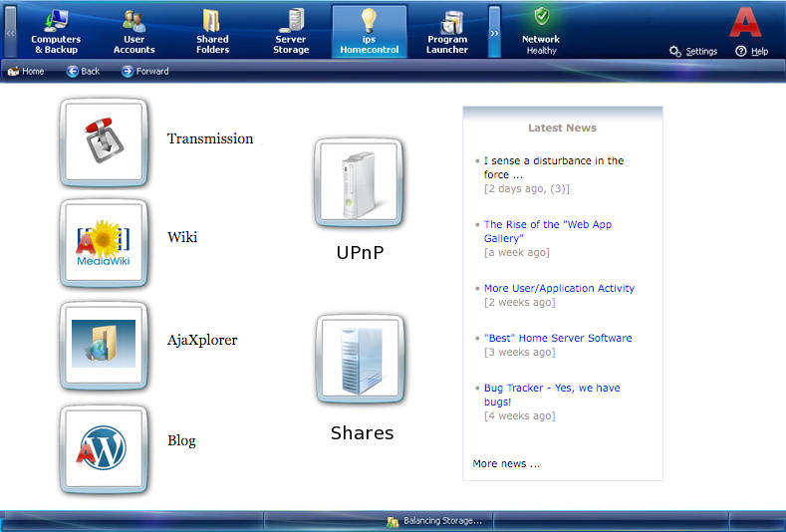Screen dimensions: 786x532
Task: Switch to Computers & Backup tab
Action: pos(56,31)
